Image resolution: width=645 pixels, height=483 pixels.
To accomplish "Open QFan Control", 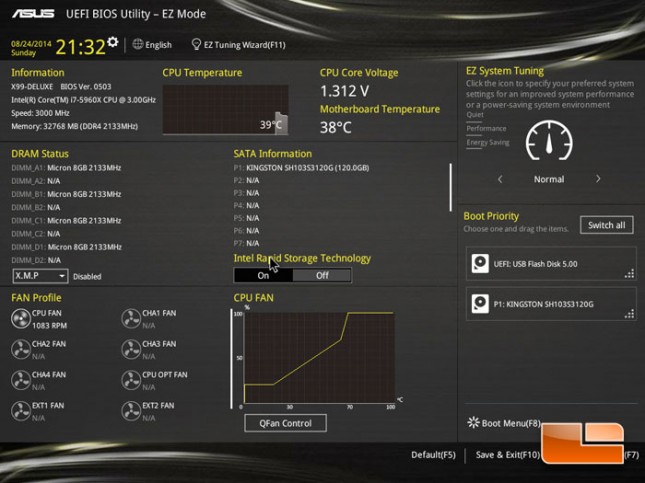I will click(285, 423).
